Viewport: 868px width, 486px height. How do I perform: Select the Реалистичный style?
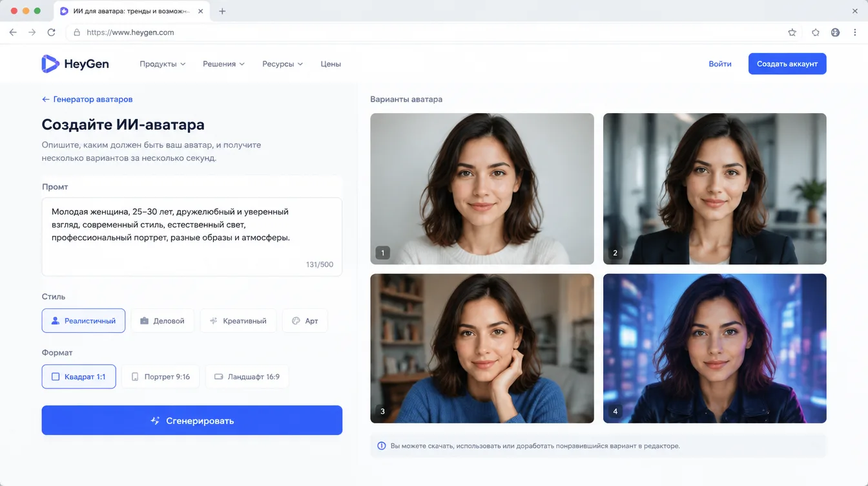(83, 321)
